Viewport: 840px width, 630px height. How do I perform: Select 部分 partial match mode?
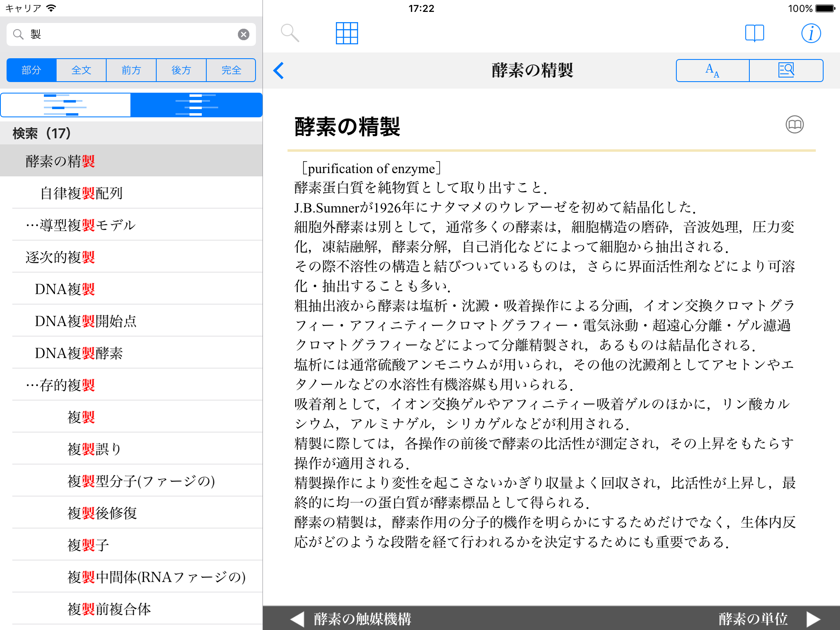point(32,71)
